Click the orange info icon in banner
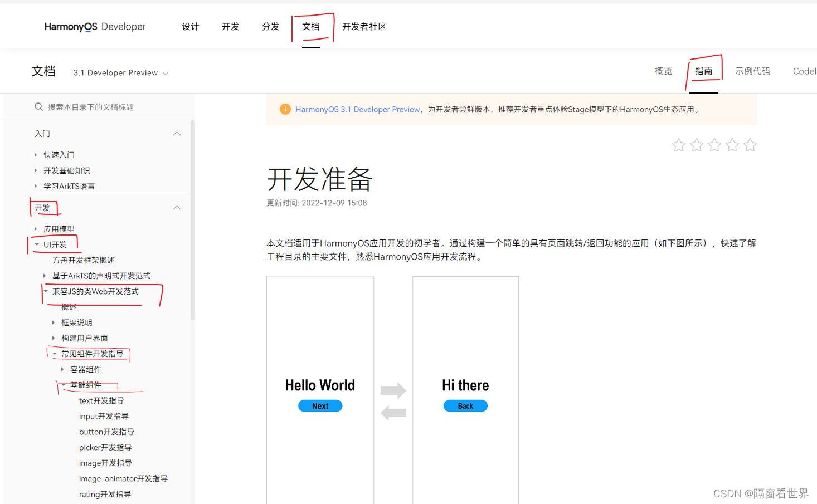 [285, 109]
